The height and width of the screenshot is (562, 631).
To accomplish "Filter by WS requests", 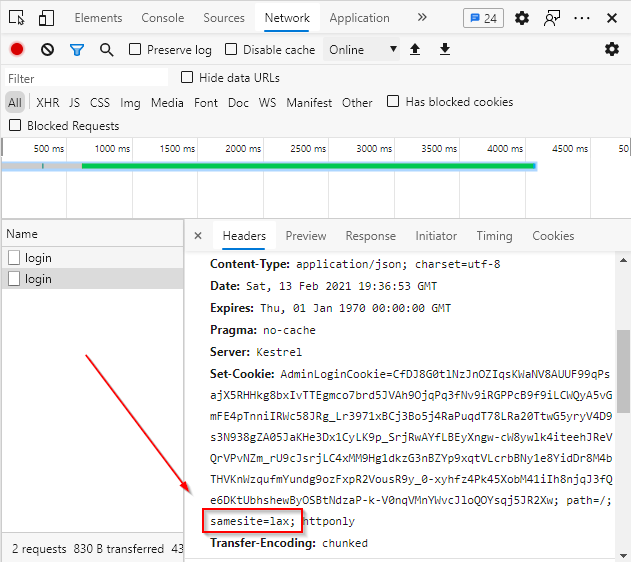I will click(x=267, y=103).
